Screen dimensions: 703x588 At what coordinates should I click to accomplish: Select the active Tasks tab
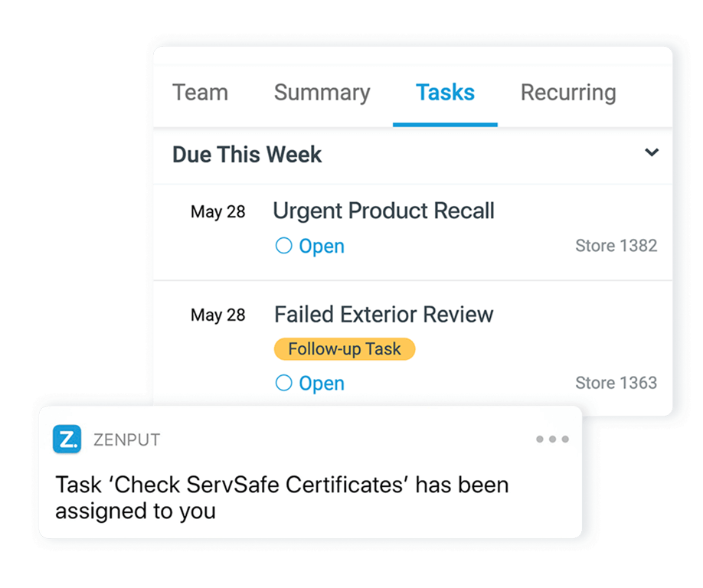(445, 92)
